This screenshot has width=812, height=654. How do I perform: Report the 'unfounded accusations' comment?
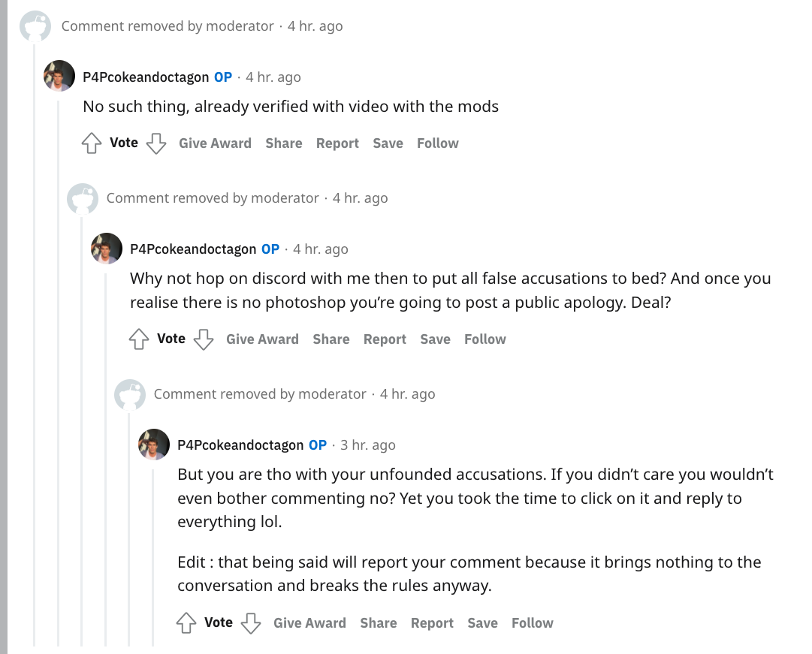point(432,623)
